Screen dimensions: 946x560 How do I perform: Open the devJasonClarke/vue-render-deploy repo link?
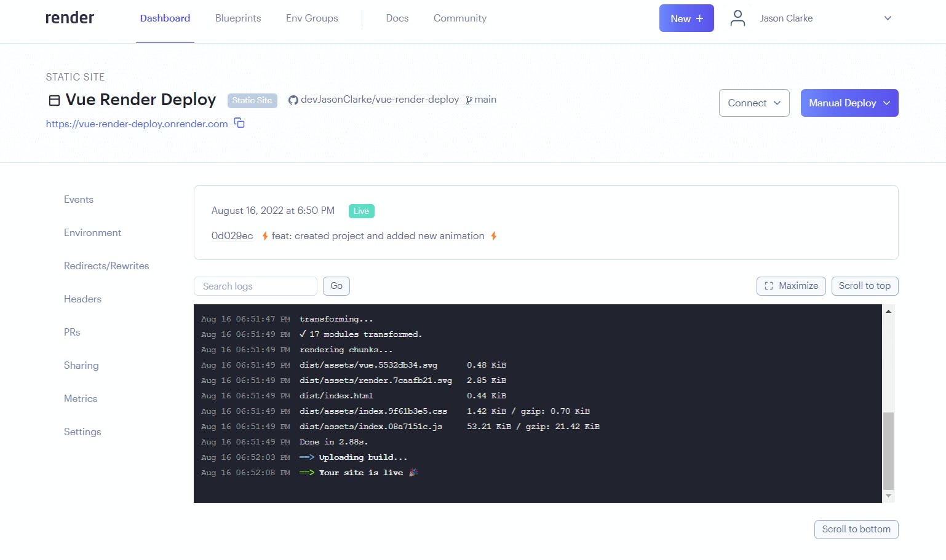pos(380,100)
